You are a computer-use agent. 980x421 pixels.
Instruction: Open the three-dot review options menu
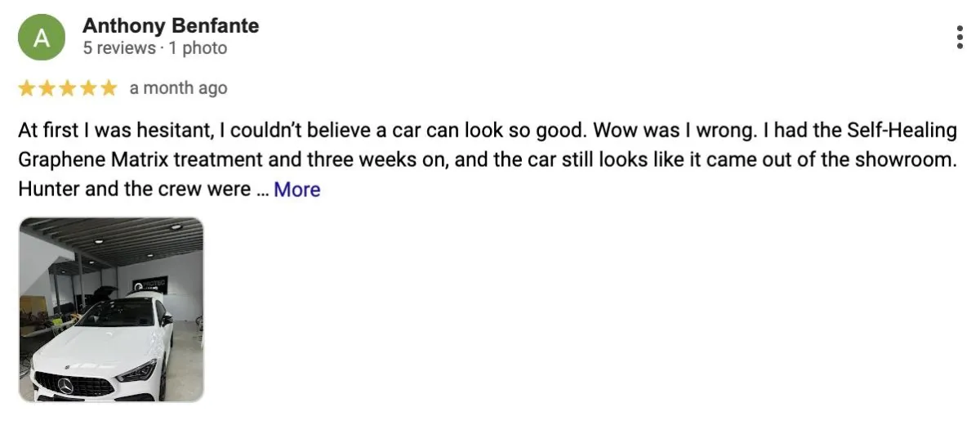(x=960, y=38)
